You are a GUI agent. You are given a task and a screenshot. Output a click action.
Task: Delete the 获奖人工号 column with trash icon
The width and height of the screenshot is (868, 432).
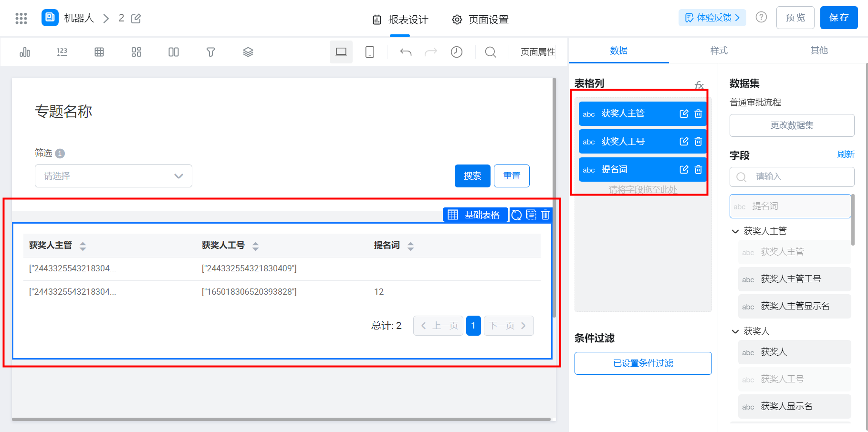(698, 142)
